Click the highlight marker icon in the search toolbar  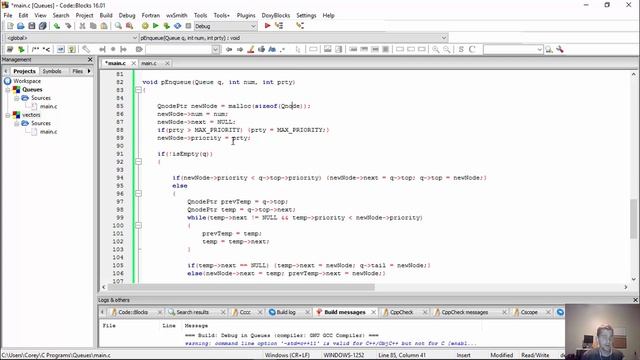click(x=251, y=49)
